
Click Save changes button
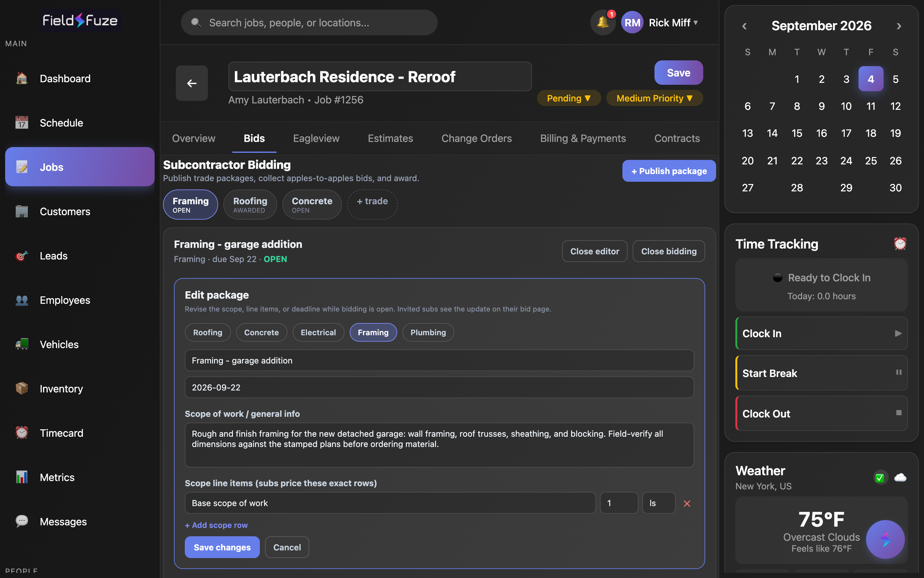(222, 547)
